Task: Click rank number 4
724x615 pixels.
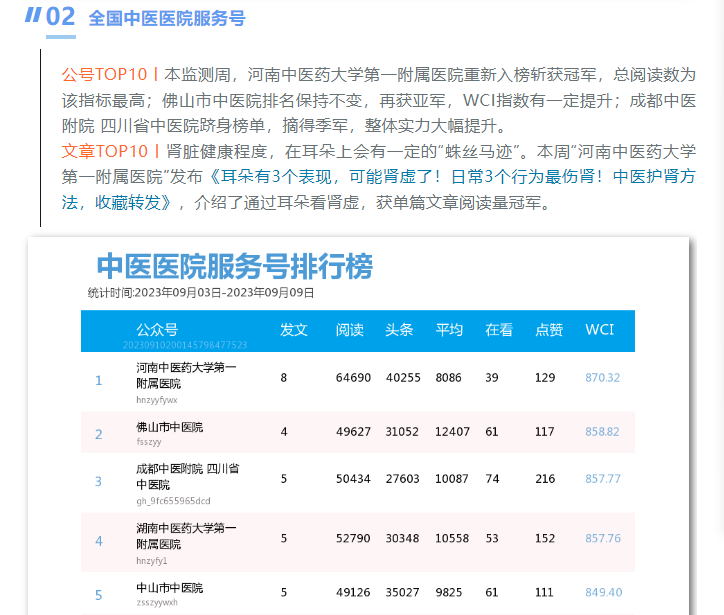Action: pos(98,541)
